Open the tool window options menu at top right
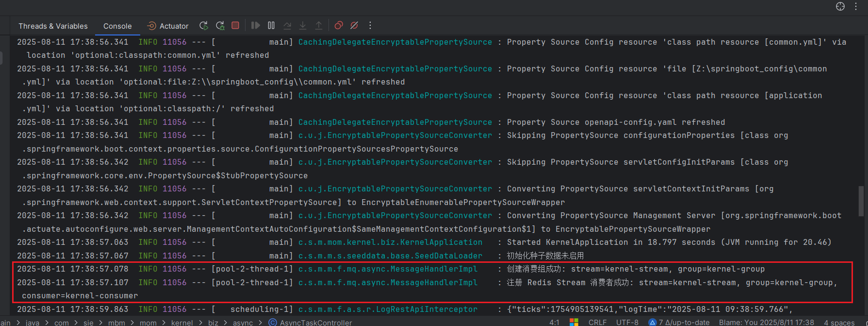The height and width of the screenshot is (326, 868). coord(856,6)
